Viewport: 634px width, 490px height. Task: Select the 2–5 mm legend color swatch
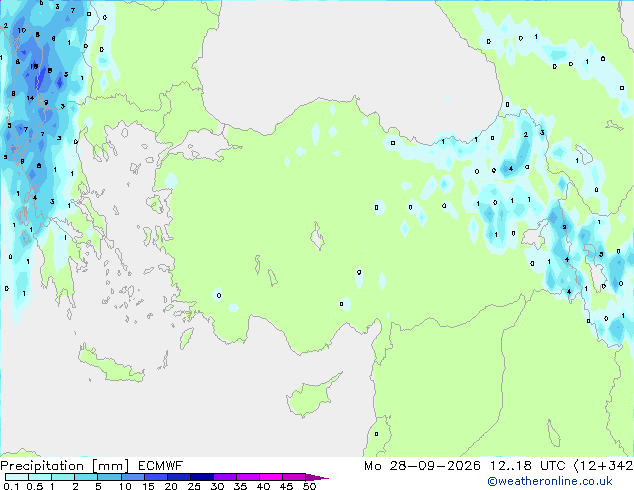86,477
